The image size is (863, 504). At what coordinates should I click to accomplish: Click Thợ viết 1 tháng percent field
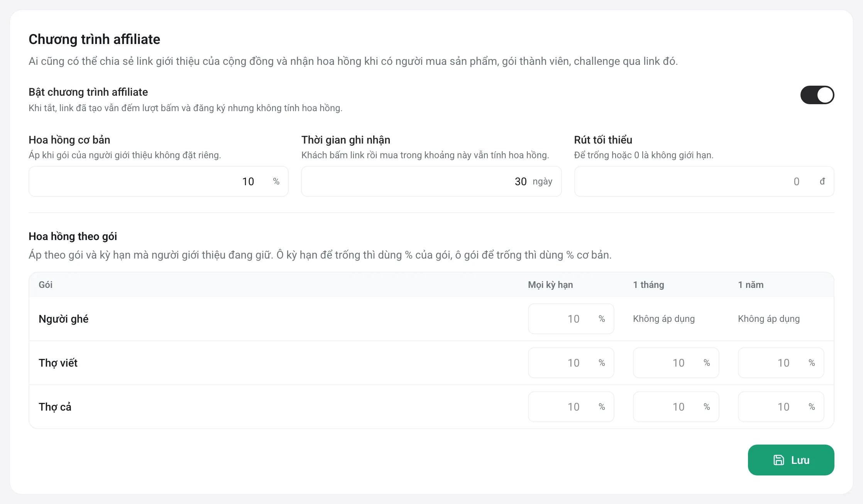click(676, 363)
